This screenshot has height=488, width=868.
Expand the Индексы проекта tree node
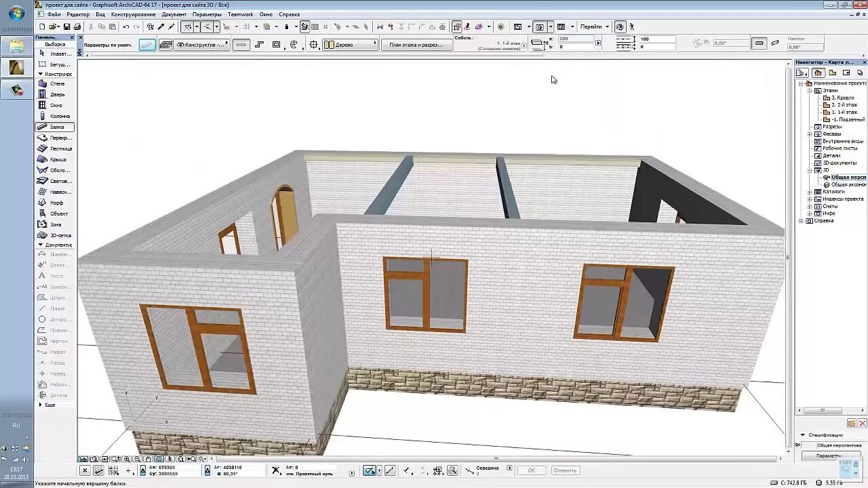pos(810,199)
